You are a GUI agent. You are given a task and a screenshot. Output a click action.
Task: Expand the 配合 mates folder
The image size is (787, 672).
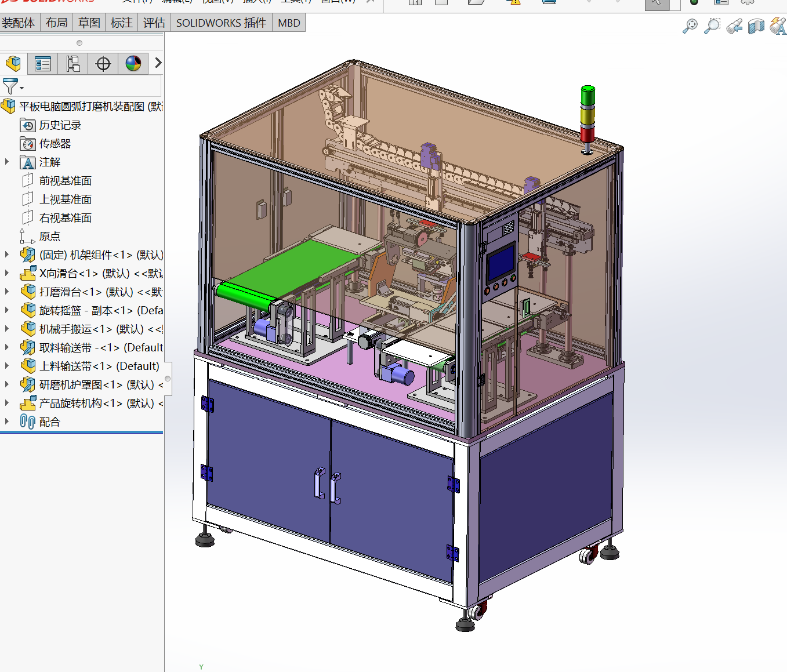7,422
